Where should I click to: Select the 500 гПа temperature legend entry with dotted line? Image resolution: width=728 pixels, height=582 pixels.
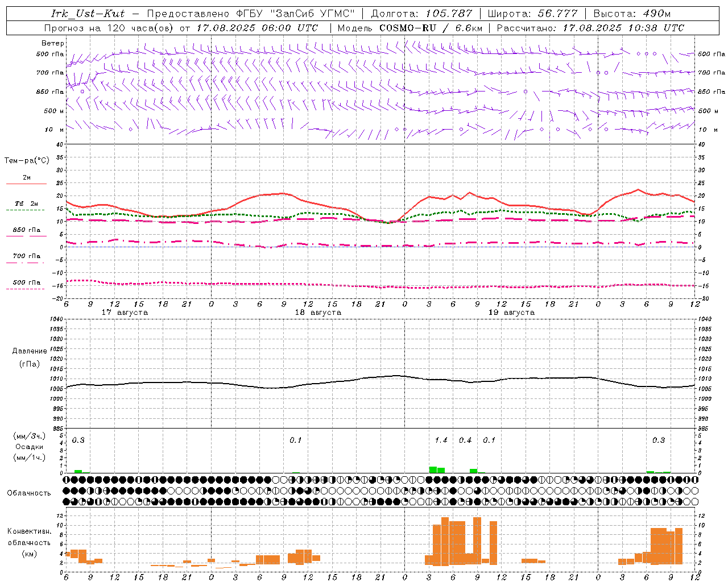pos(26,282)
